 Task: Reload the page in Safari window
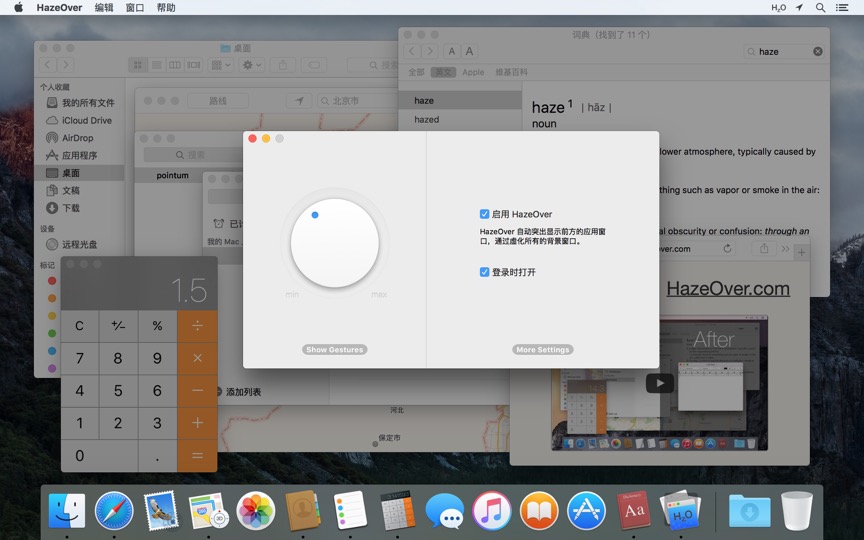(727, 249)
